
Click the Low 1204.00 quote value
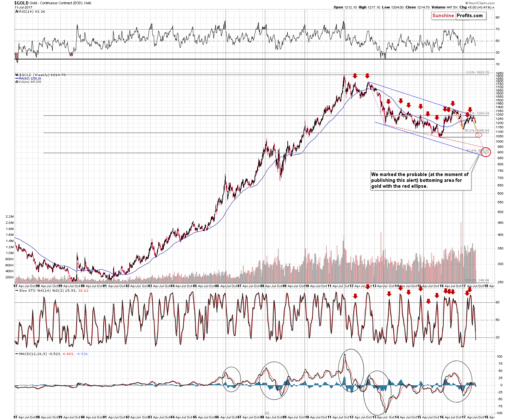(393, 7)
